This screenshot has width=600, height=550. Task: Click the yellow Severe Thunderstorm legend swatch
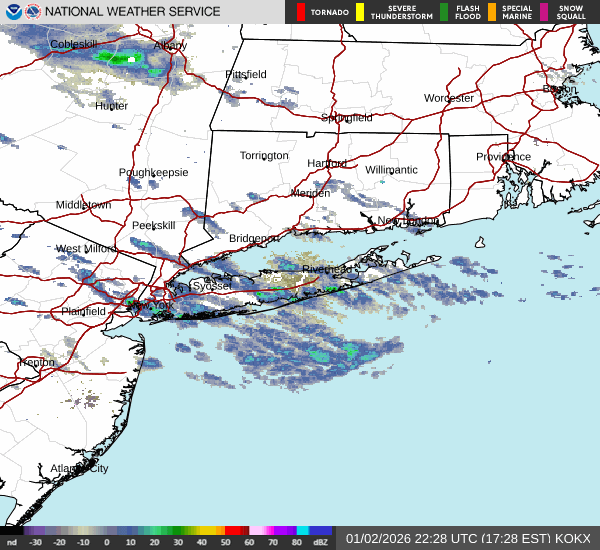[x=359, y=12]
